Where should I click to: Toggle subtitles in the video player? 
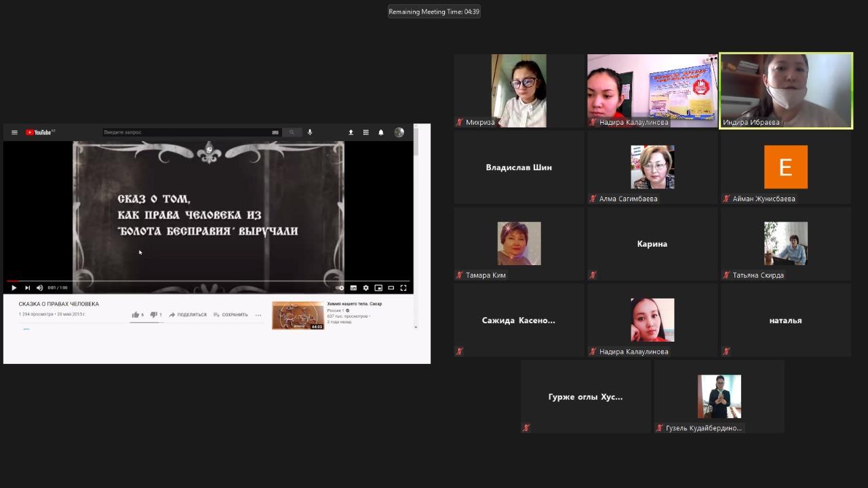(353, 288)
